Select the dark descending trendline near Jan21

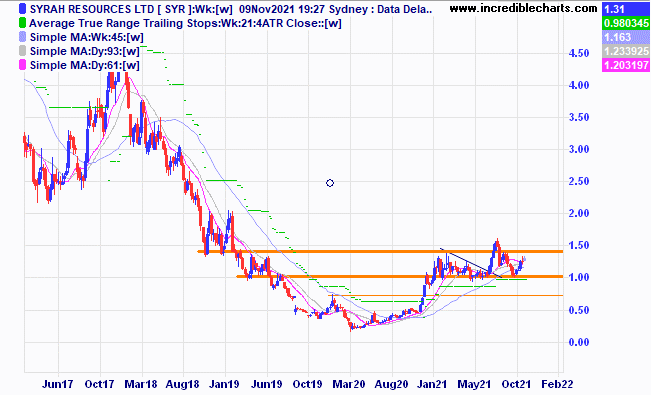point(472,263)
